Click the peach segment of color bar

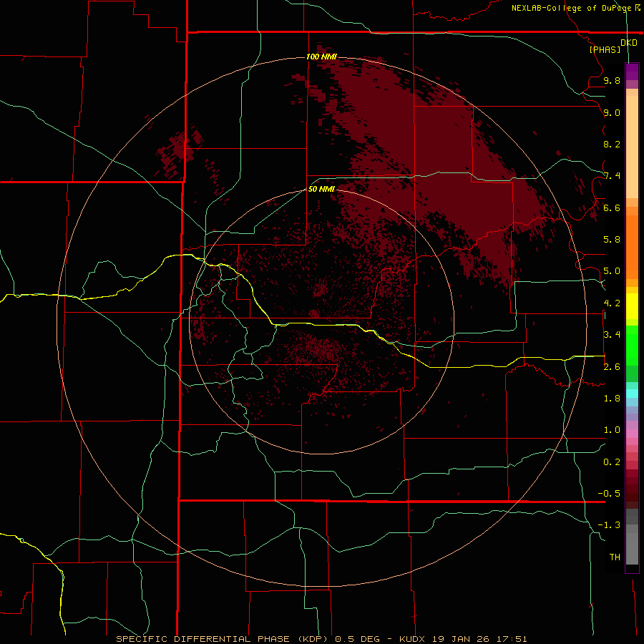coord(632,148)
